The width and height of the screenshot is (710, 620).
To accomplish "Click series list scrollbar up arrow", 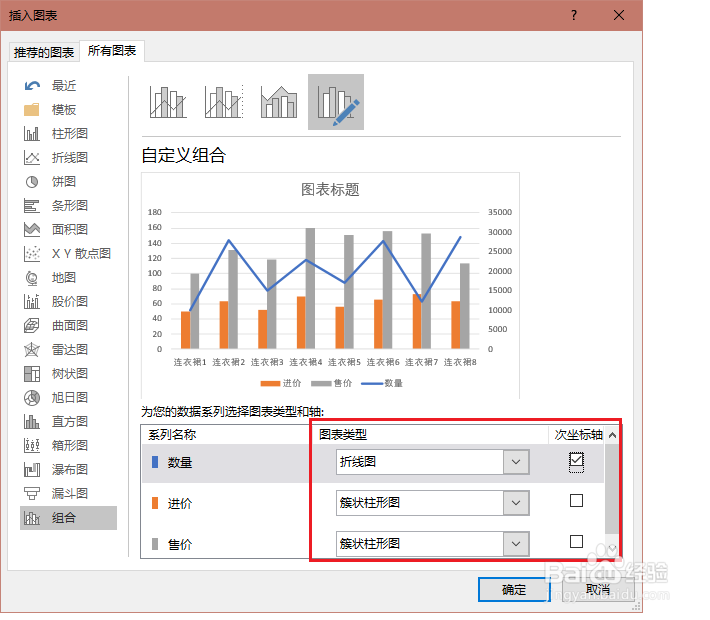I will (612, 435).
